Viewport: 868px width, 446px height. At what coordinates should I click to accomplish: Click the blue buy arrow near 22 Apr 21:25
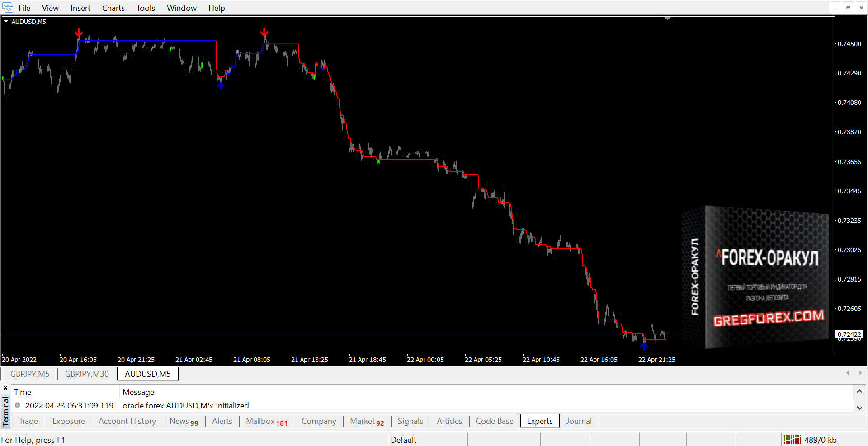[x=644, y=346]
